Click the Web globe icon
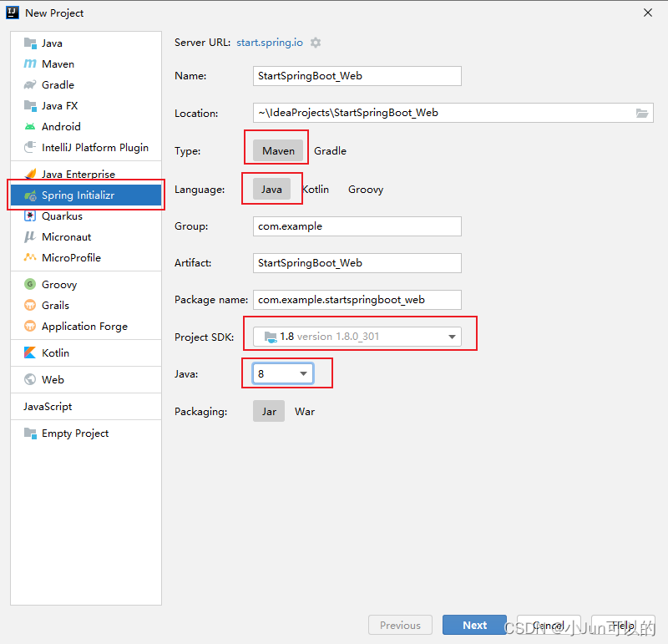 [30, 379]
